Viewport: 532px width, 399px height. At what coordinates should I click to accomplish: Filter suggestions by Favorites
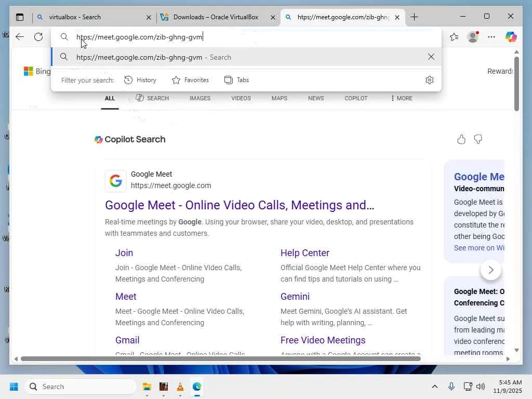click(x=190, y=80)
